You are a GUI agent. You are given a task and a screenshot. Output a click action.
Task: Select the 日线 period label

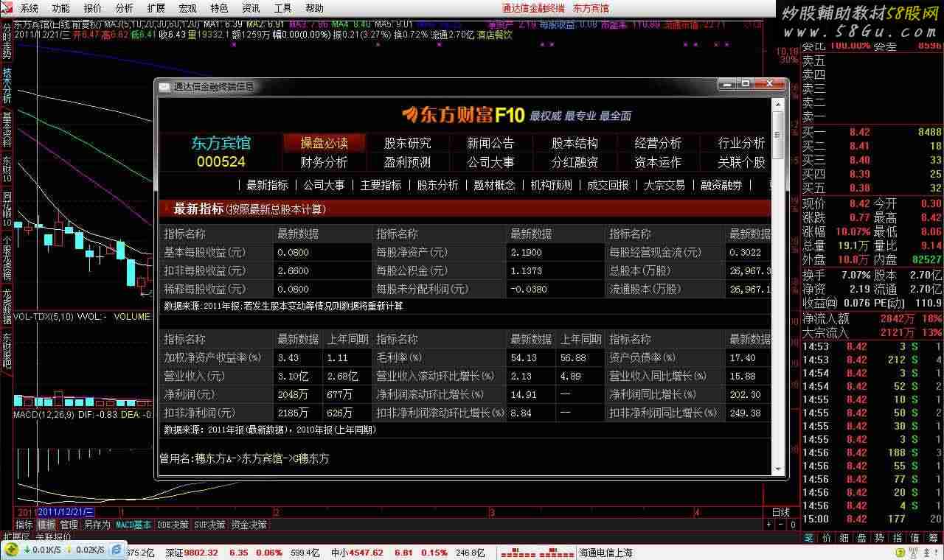pos(780,512)
